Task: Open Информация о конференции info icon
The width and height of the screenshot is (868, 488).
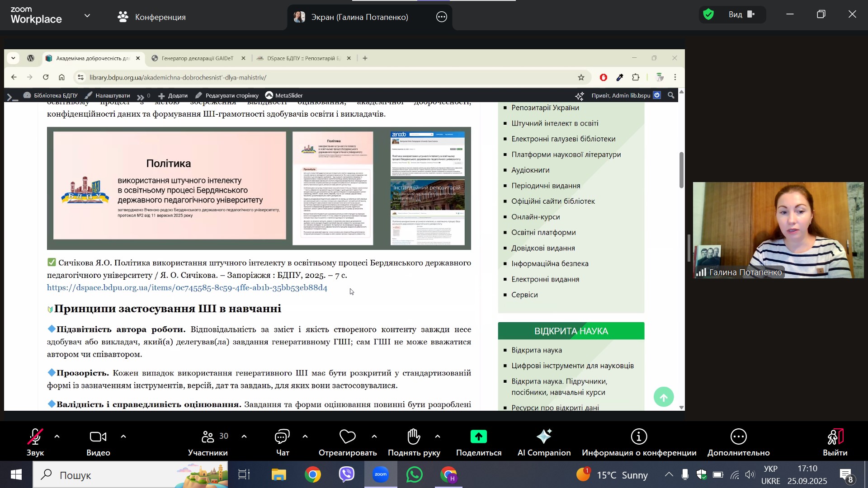Action: (x=639, y=437)
